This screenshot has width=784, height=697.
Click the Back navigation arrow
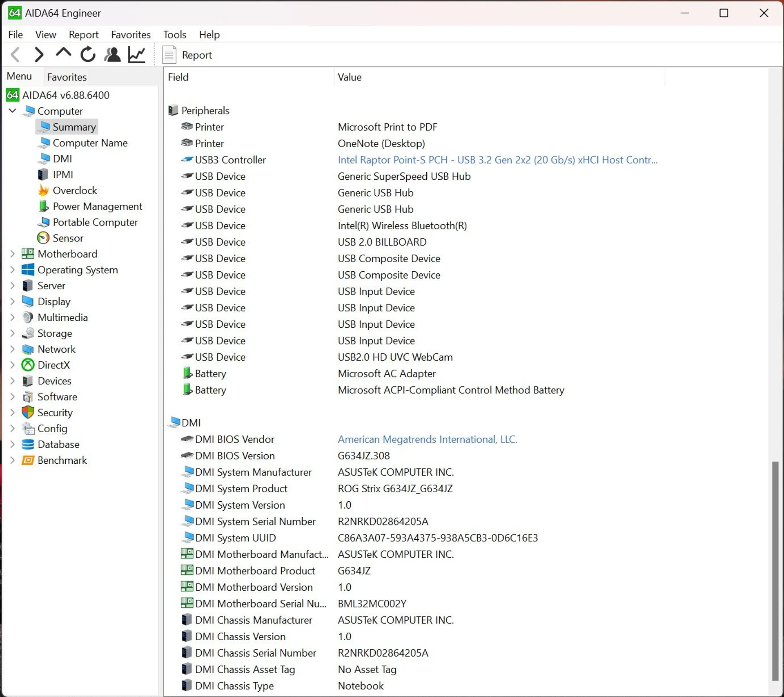click(x=16, y=55)
